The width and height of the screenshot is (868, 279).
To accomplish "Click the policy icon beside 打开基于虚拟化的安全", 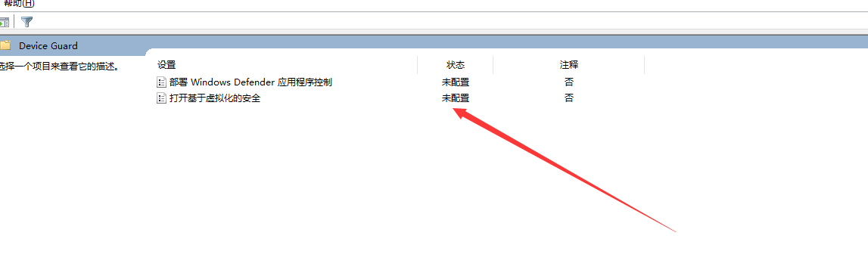I will 161,98.
